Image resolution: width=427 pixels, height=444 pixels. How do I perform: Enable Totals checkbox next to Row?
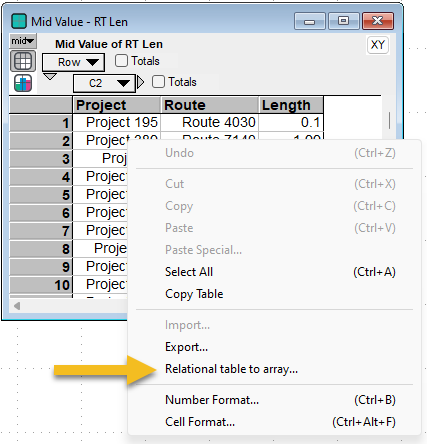point(121,61)
